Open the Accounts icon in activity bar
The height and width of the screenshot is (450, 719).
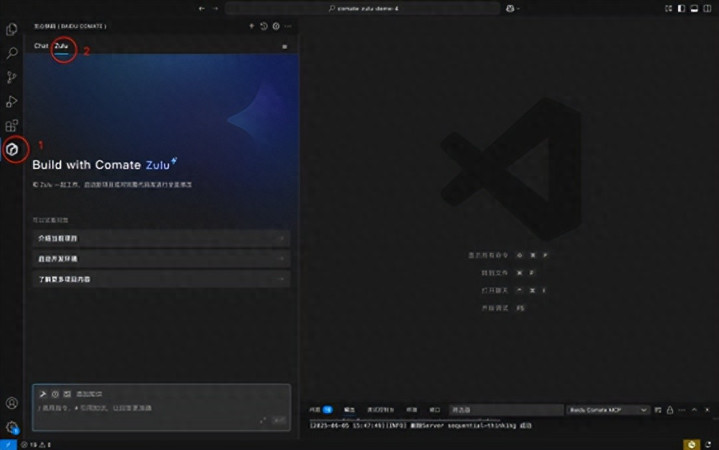[x=12, y=403]
